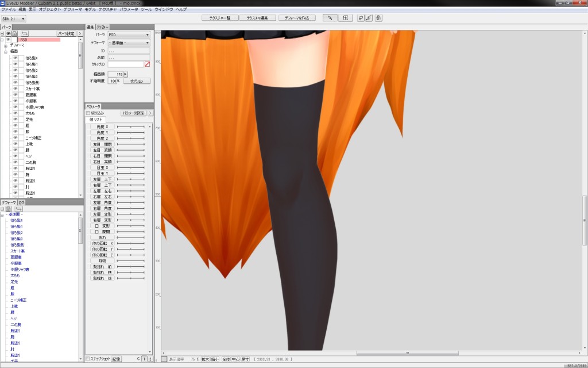Screen dimensions: 588x368
Task: Click swap arrows icon in deformer panel
Action: [x=18, y=209]
